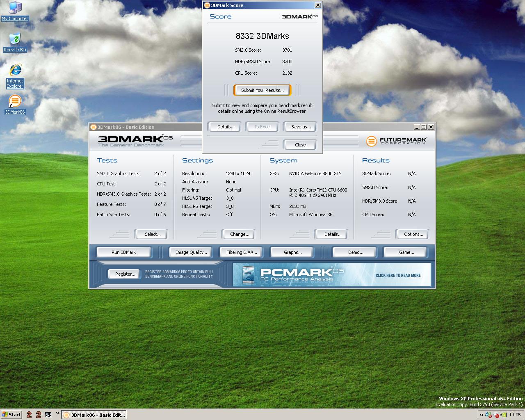This screenshot has height=420, width=525.
Task: Open Filtering & AA settings
Action: (x=242, y=252)
